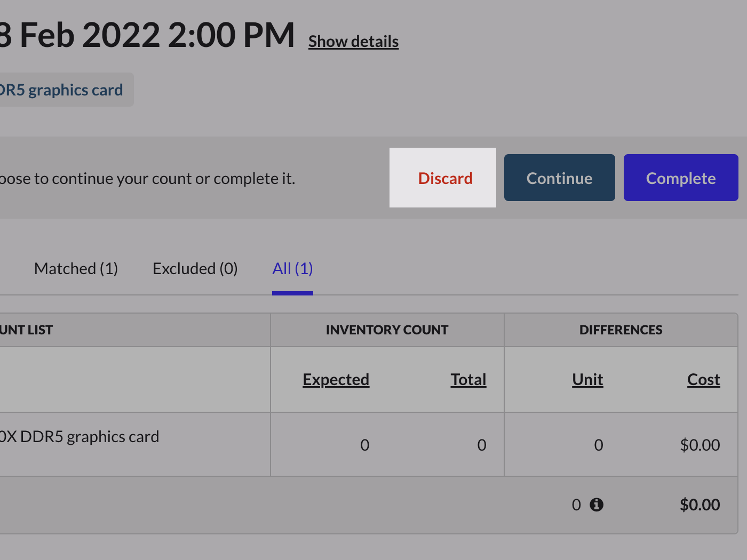Sort by the Cost column header
This screenshot has height=560, width=747.
click(x=703, y=380)
